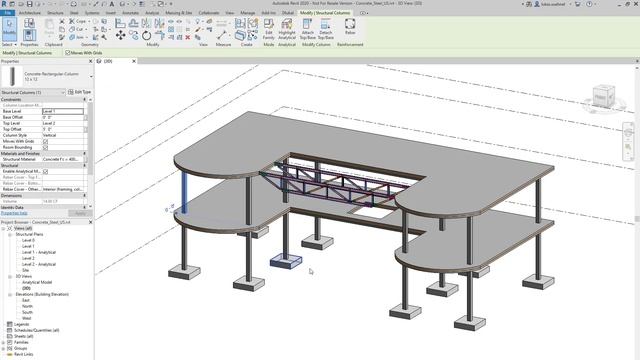The height and width of the screenshot is (360, 640).
Task: Click the help question mark icon
Action: point(589,4)
